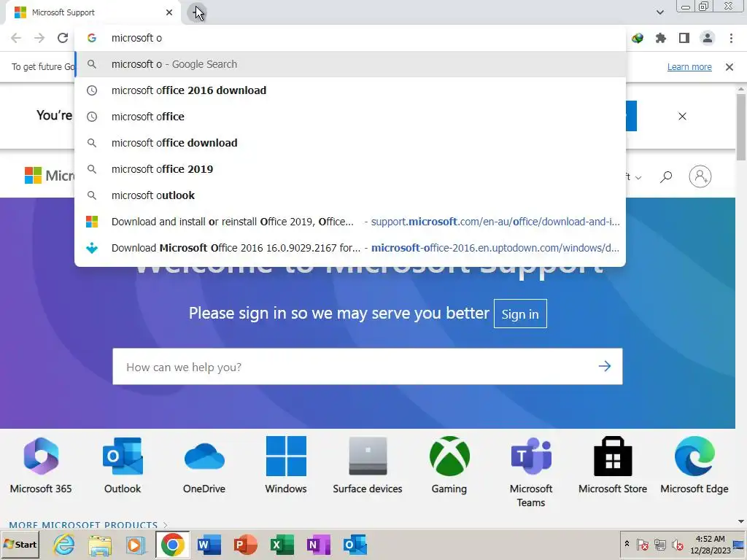
Task: Open PowerPoint from the taskbar
Action: (x=245, y=544)
